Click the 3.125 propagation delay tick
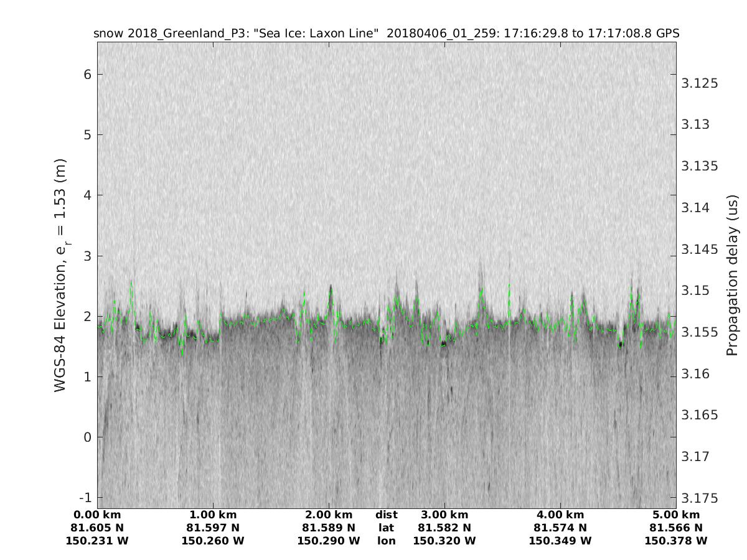This screenshot has height=560, width=747. tap(699, 83)
